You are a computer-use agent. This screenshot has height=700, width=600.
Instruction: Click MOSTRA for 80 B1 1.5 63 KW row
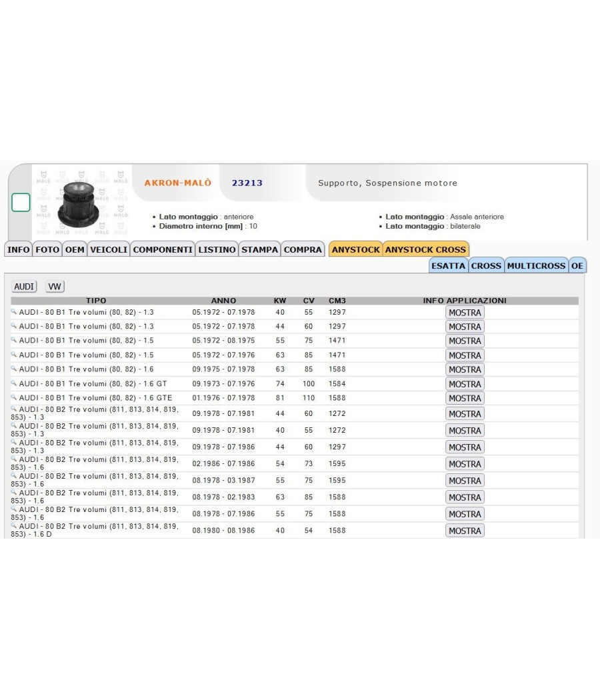[465, 355]
